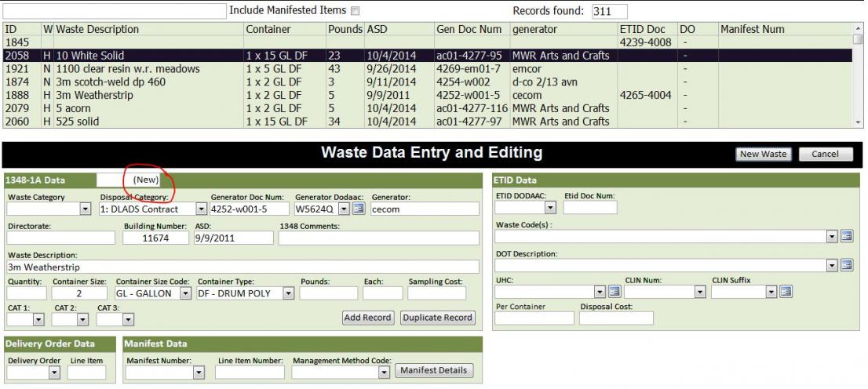Select row with ID 1845
The width and height of the screenshot is (868, 389).
tap(428, 42)
